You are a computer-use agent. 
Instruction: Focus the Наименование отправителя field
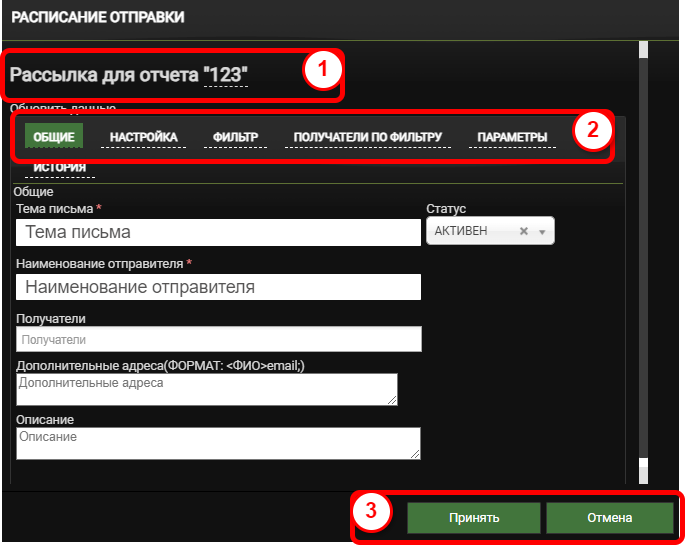coord(218,287)
